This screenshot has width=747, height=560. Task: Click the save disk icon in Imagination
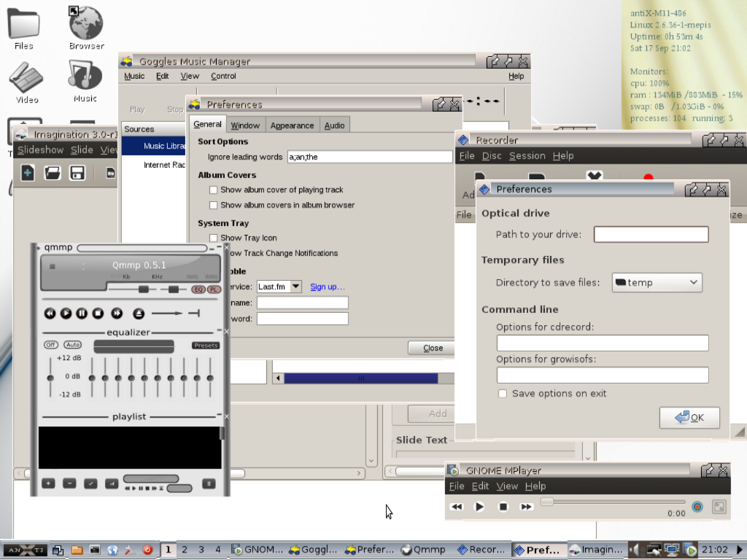click(77, 172)
